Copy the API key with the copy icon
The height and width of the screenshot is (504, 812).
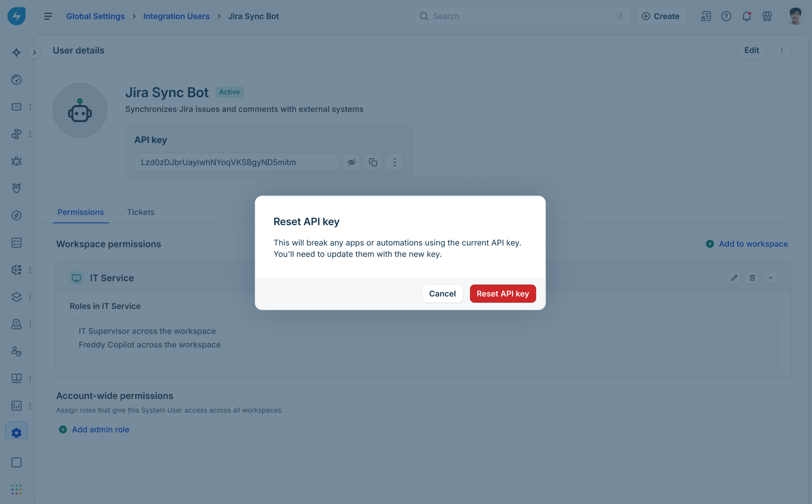(373, 162)
